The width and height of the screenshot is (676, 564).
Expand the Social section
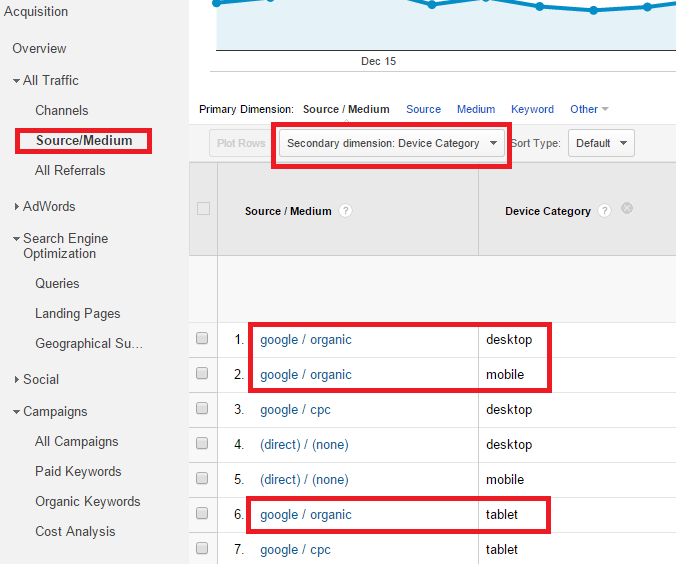pyautogui.click(x=16, y=379)
